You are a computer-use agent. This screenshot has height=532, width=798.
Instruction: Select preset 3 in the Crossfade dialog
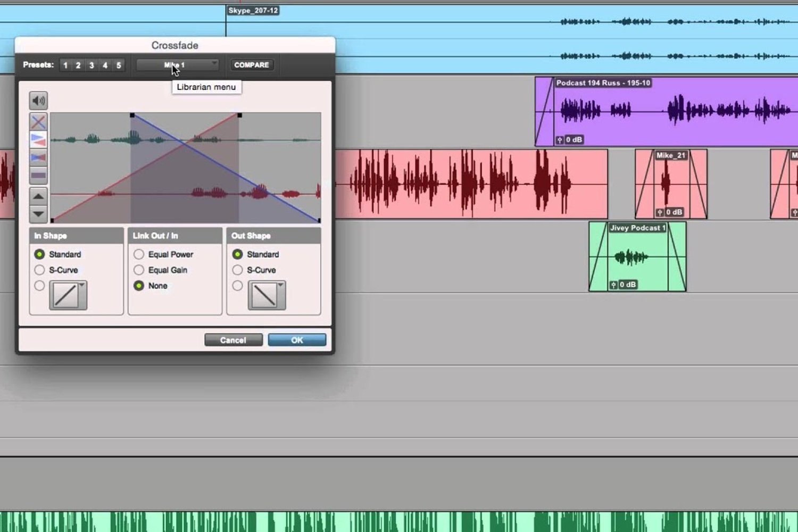pos(91,65)
